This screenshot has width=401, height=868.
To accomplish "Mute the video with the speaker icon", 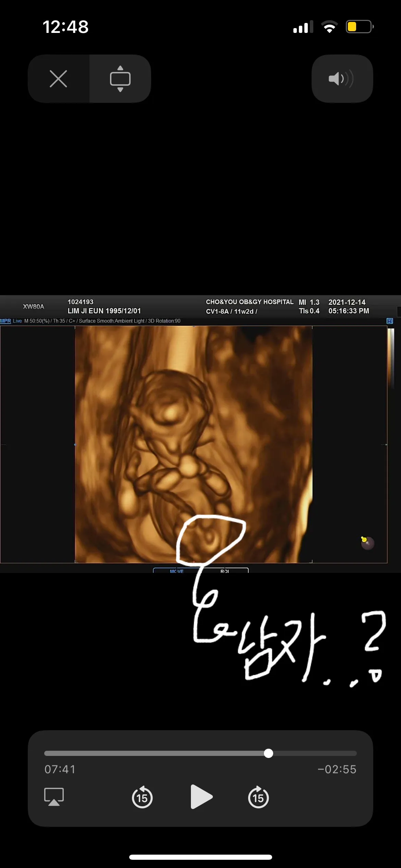I will [342, 79].
